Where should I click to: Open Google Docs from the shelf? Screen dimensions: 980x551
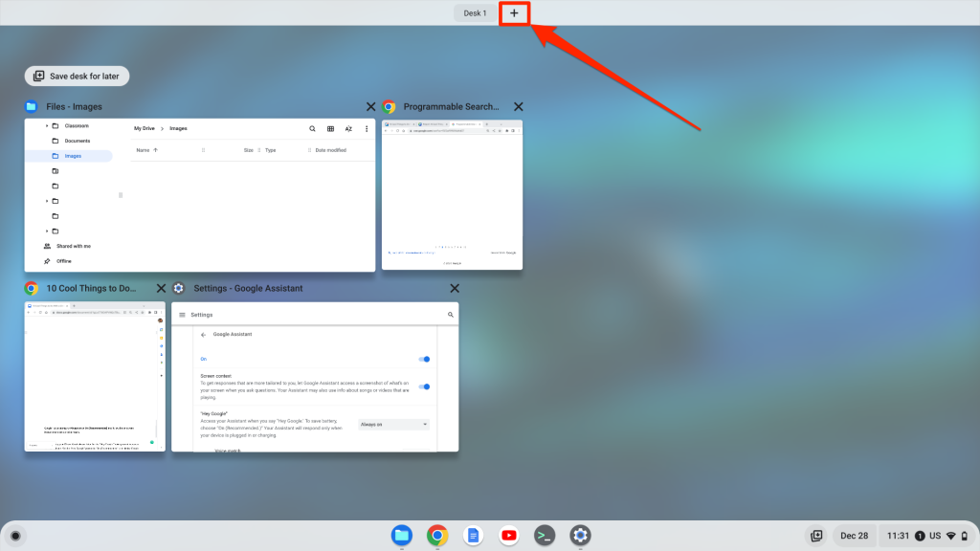point(473,536)
